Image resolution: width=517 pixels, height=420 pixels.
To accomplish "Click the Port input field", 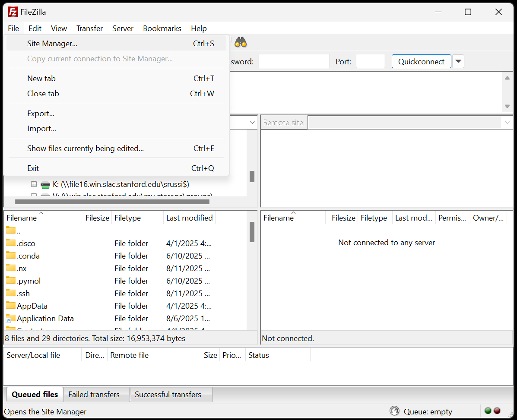I will [x=370, y=61].
